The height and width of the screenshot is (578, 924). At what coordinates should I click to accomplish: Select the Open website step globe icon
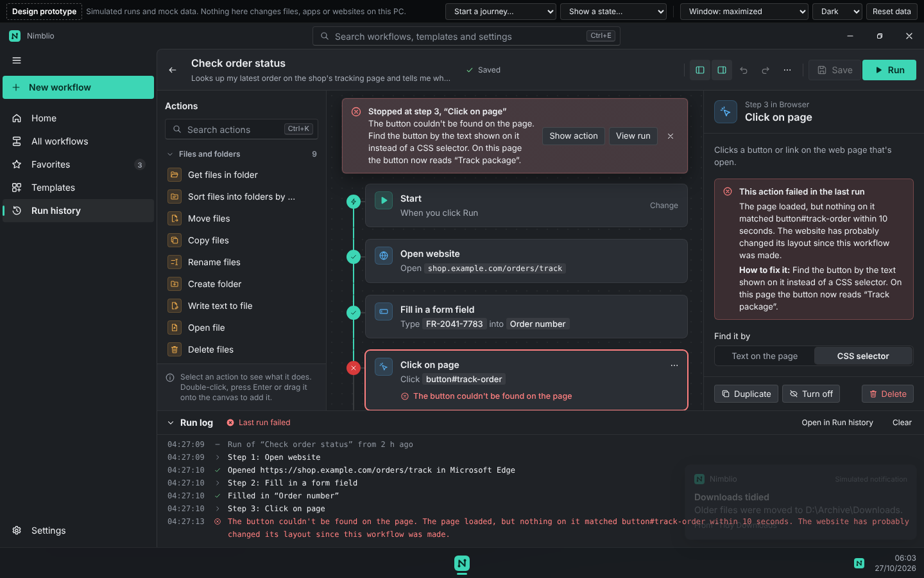pyautogui.click(x=384, y=256)
